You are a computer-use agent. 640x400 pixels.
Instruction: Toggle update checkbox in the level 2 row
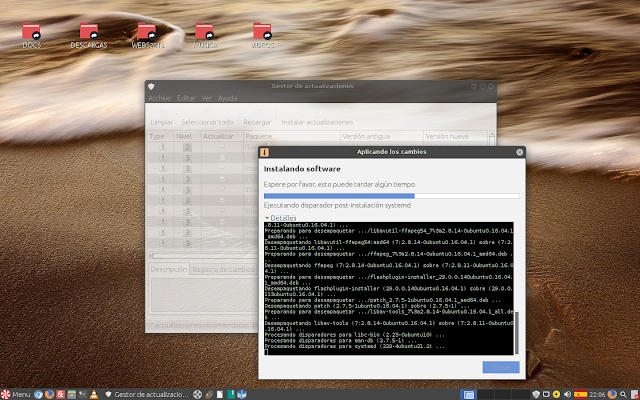(x=222, y=147)
